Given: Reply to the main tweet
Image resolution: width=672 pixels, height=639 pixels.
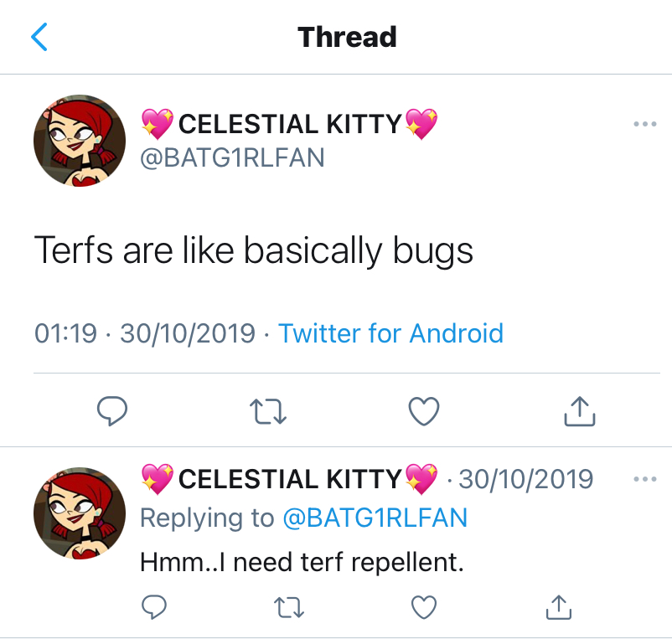Looking at the screenshot, I should pos(111,410).
